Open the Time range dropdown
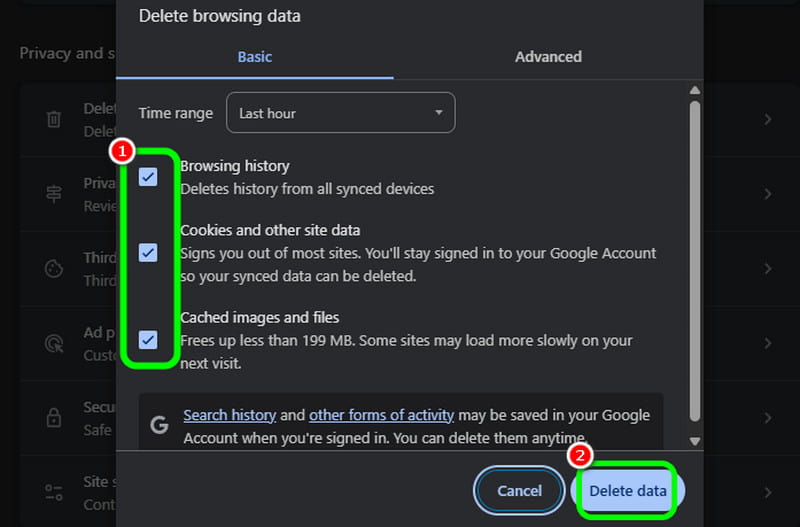800x527 pixels. [340, 113]
